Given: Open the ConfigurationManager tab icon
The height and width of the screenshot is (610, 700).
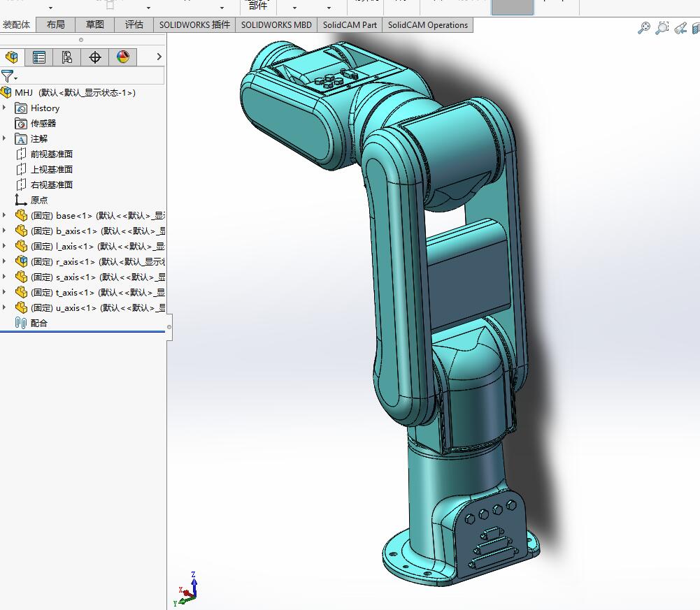Looking at the screenshot, I should 66,57.
